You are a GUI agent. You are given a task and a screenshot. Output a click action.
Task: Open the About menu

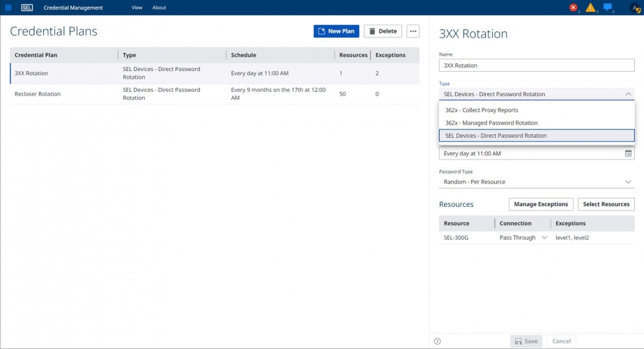click(159, 8)
